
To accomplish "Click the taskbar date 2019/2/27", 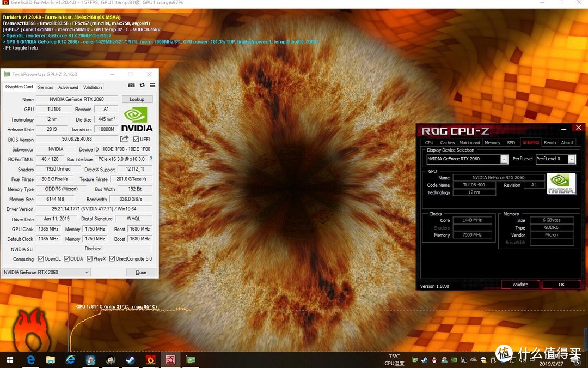I will (551, 364).
